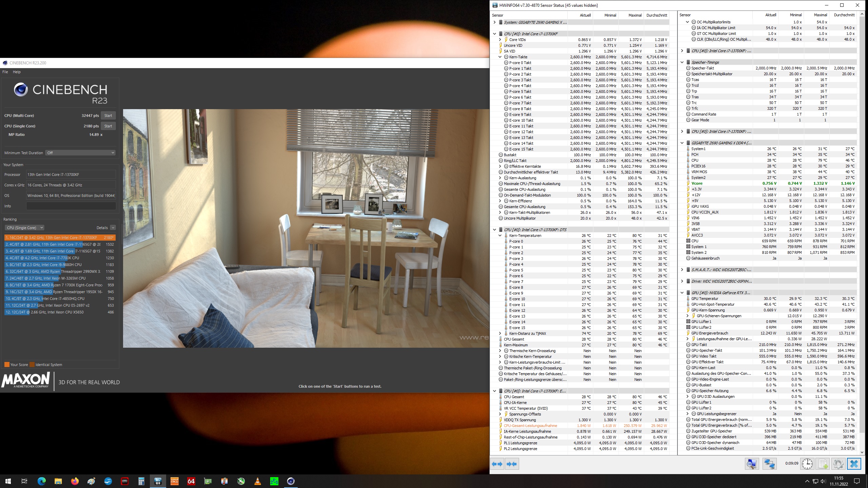Switch to Cinebench via its taskbar icon
Image resolution: width=868 pixels, height=488 pixels.
pyautogui.click(x=291, y=481)
